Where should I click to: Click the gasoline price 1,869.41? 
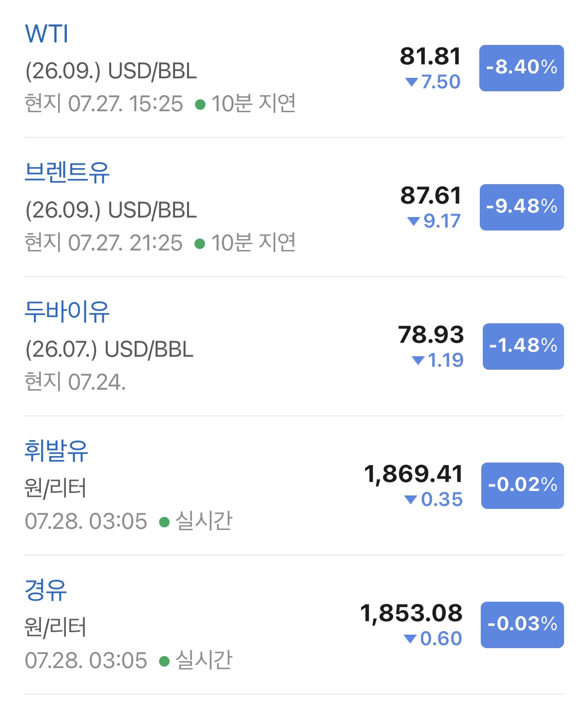pyautogui.click(x=413, y=474)
